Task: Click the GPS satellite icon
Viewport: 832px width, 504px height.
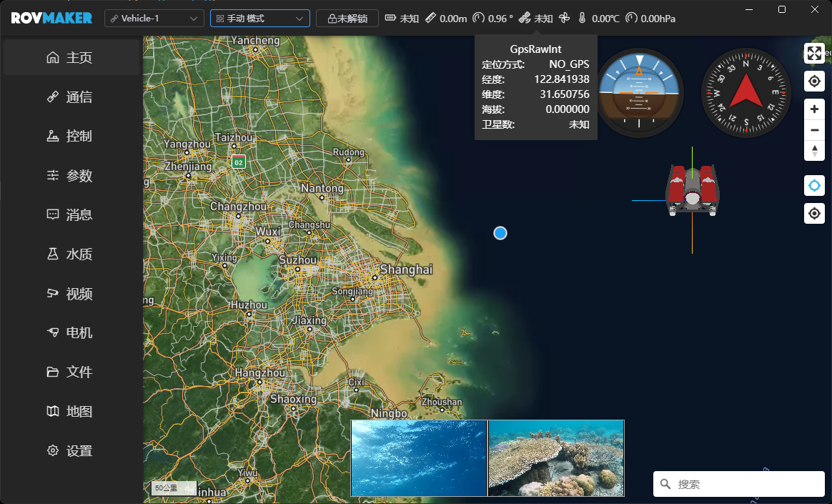Action: click(x=525, y=19)
